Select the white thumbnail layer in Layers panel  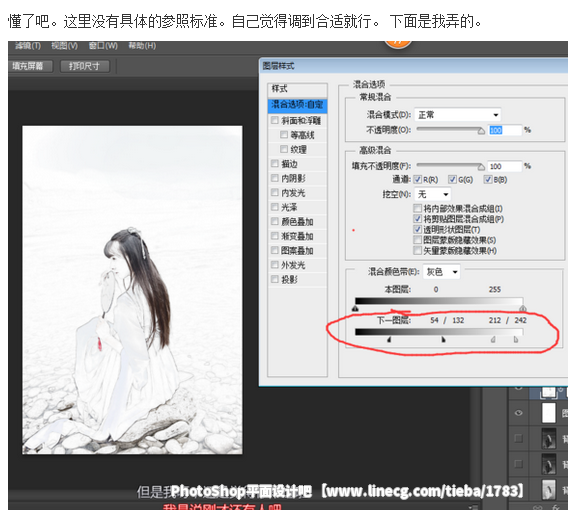tap(549, 413)
